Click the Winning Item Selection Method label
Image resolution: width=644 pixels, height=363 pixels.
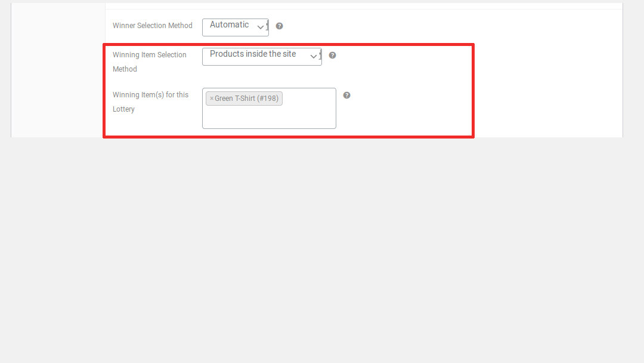coord(150,61)
